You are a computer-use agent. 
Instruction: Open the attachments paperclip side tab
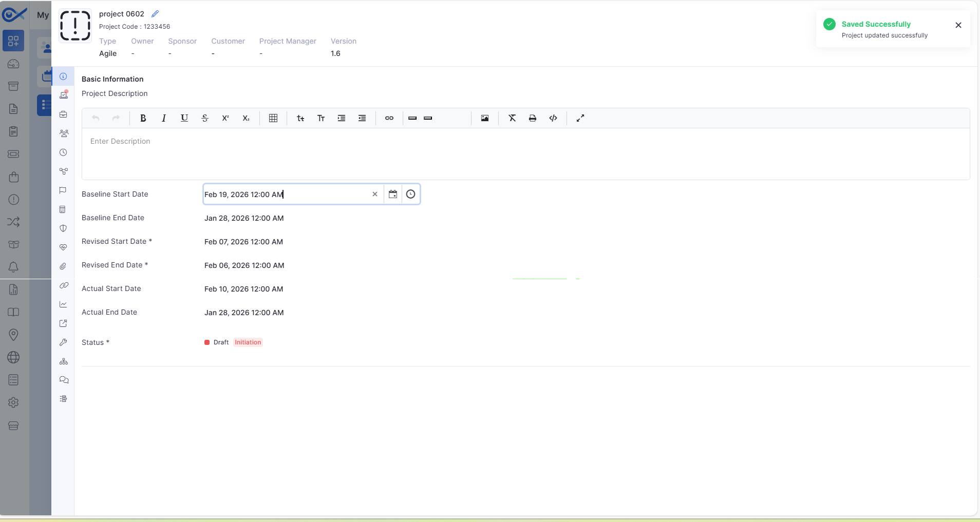63,266
